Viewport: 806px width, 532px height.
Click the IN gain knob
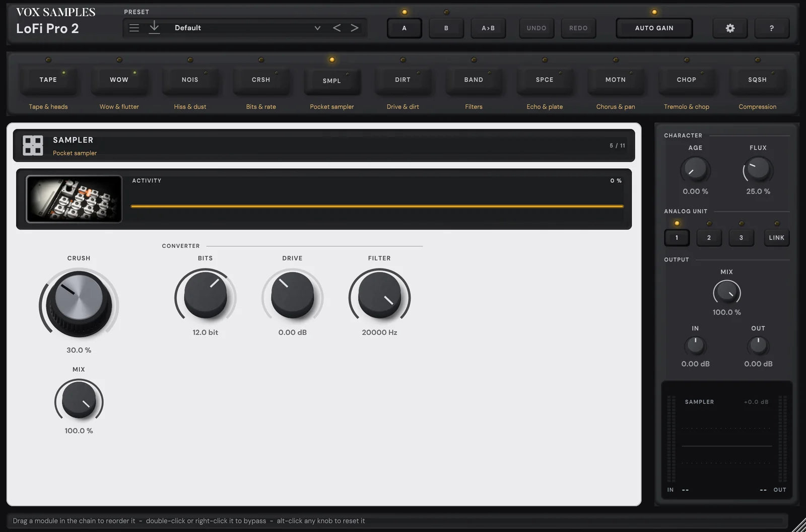(x=695, y=346)
